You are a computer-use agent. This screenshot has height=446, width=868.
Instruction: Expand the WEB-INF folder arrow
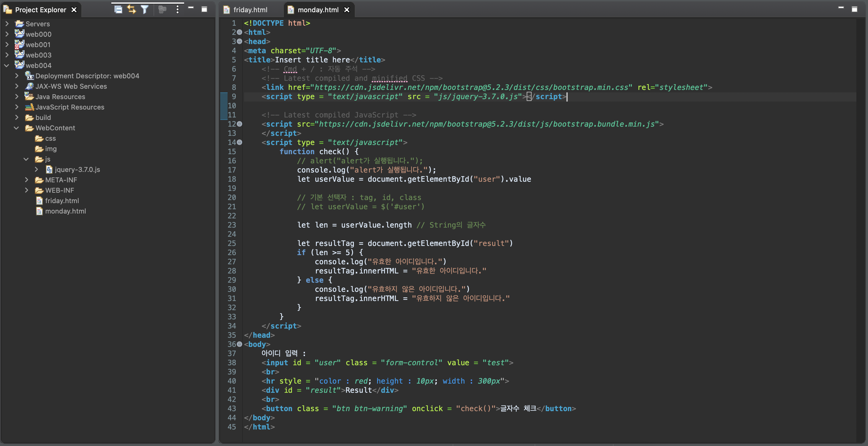[26, 191]
